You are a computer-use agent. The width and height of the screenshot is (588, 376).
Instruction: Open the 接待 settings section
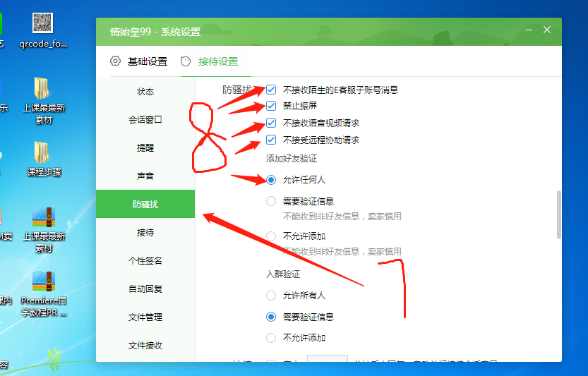(x=145, y=232)
